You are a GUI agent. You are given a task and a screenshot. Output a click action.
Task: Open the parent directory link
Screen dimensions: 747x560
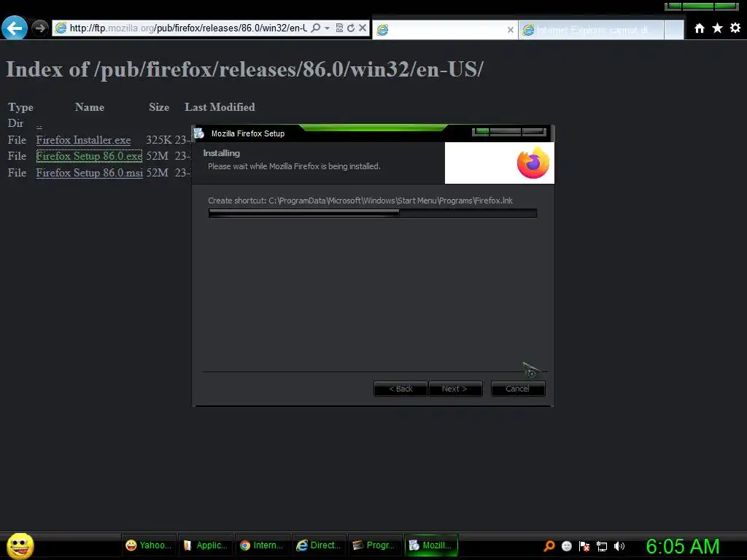pyautogui.click(x=39, y=124)
